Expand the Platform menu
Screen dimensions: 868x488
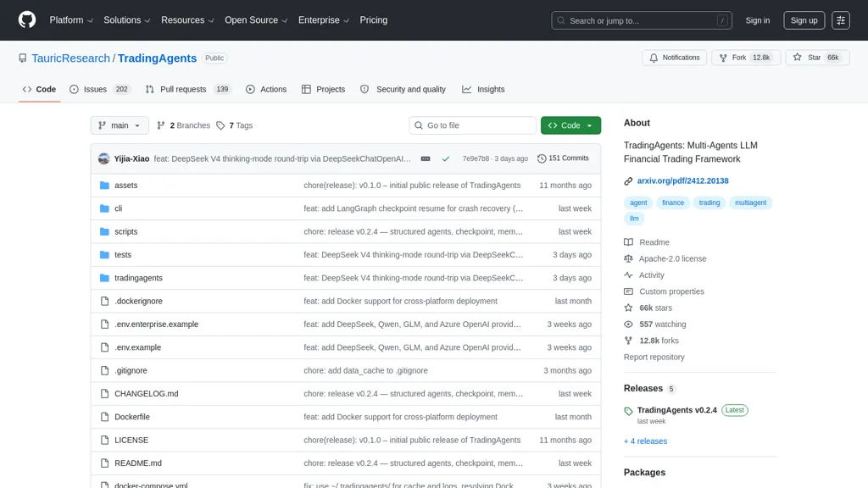pos(71,20)
